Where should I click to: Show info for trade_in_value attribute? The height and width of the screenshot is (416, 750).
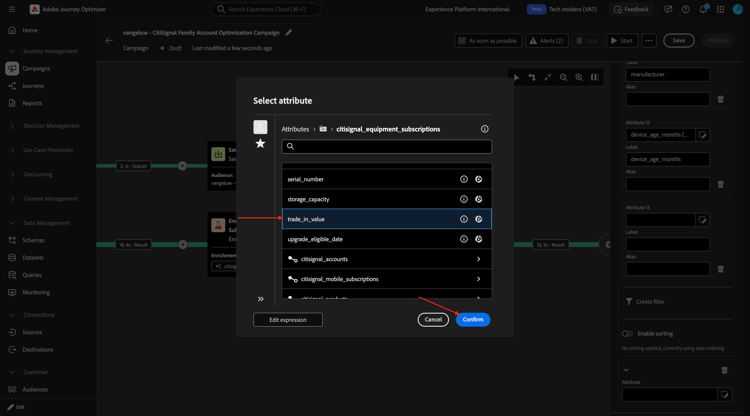point(463,219)
